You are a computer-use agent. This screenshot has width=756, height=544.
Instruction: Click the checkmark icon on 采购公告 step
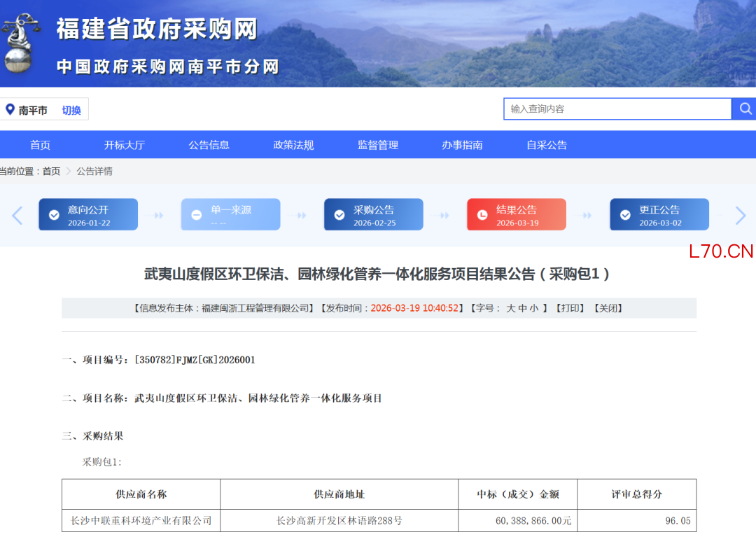pyautogui.click(x=339, y=215)
